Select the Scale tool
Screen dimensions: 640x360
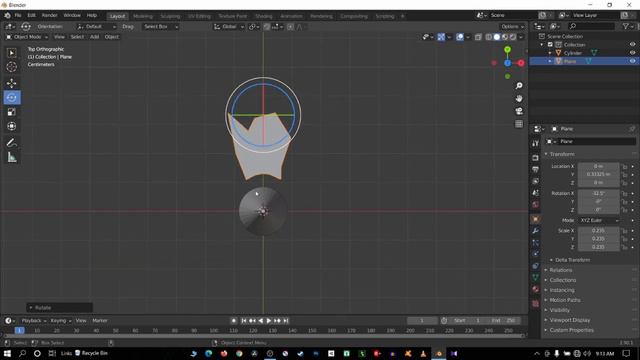(x=11, y=112)
